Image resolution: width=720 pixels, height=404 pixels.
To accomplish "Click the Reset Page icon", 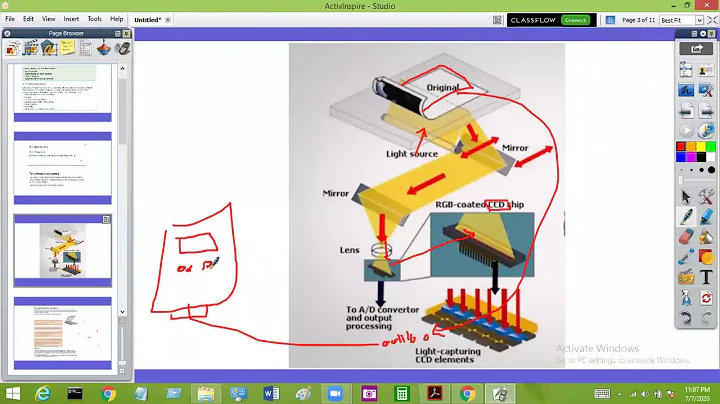I will tap(706, 297).
